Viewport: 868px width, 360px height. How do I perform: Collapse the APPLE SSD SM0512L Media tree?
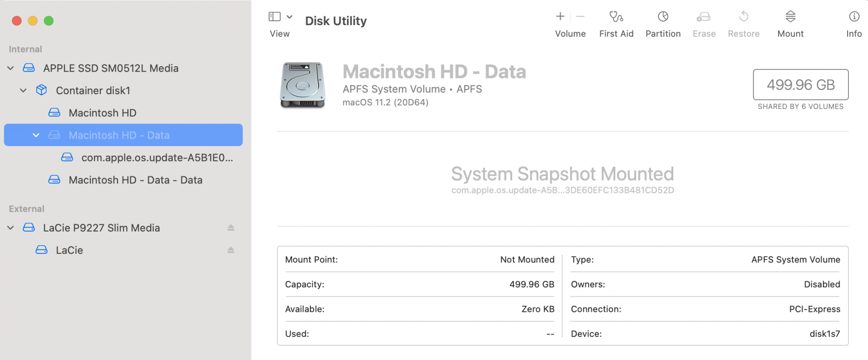pyautogui.click(x=11, y=68)
